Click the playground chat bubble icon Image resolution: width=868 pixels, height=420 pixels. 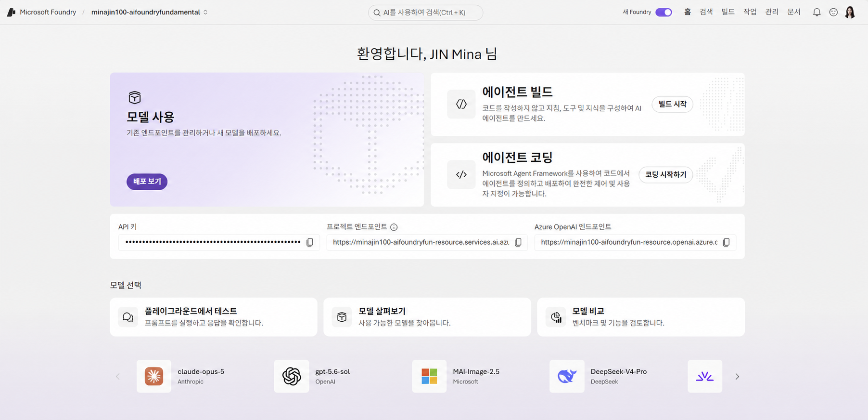[128, 317]
